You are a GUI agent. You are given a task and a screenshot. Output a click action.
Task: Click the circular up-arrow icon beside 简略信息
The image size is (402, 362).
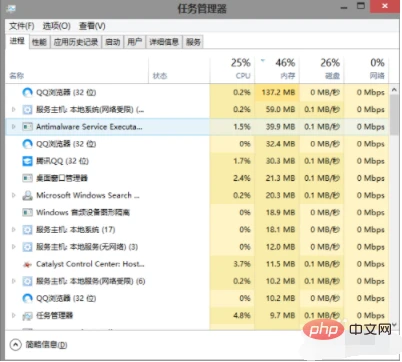point(15,345)
